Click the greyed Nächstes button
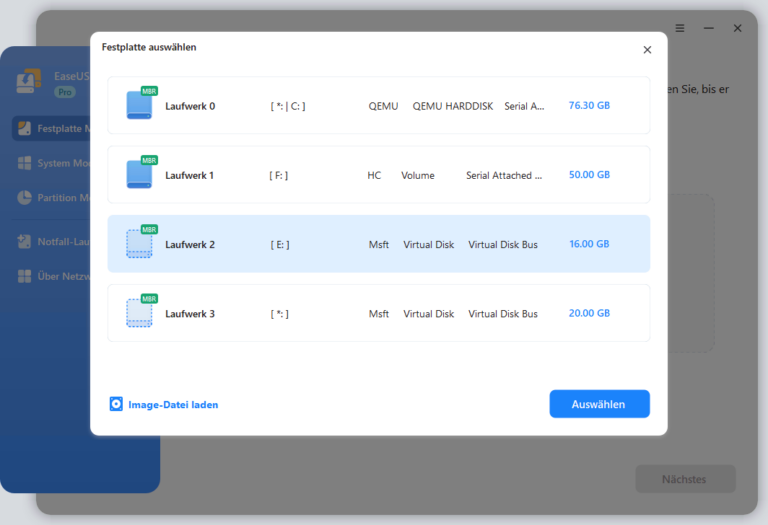The image size is (768, 525). coord(685,479)
